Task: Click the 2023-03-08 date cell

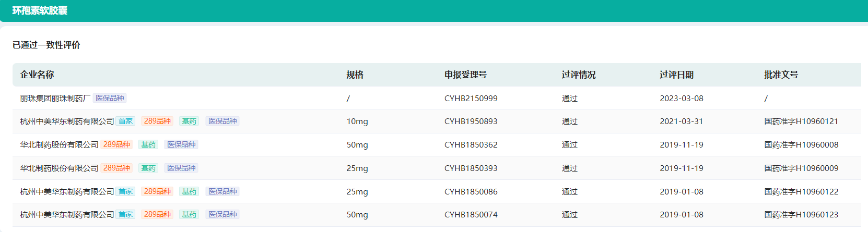Action: (x=681, y=98)
